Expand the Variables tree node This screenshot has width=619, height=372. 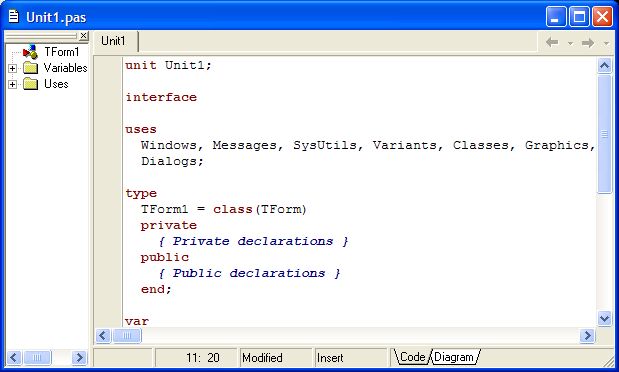pos(12,68)
